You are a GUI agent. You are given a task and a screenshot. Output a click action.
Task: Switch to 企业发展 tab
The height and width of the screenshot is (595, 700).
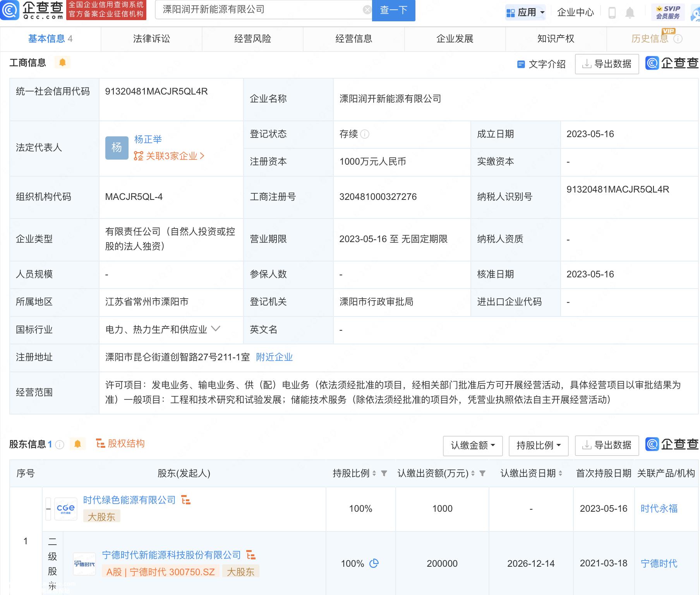pyautogui.click(x=455, y=39)
